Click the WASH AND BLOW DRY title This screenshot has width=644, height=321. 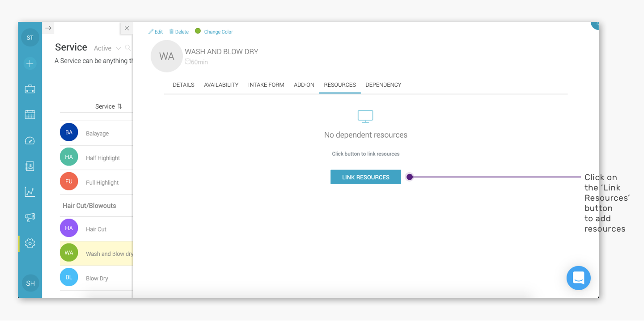222,52
